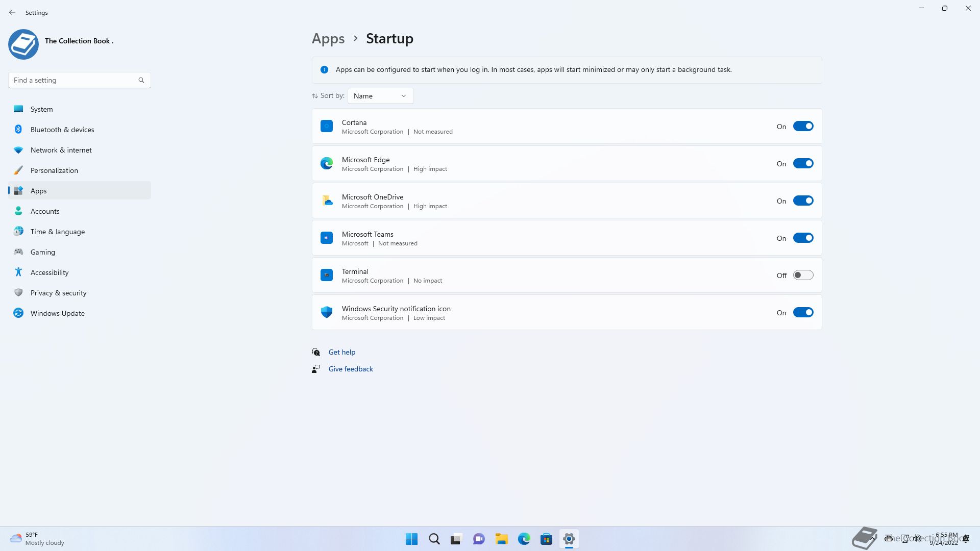Open Accessibility settings
The width and height of the screenshot is (980, 551).
point(80,272)
